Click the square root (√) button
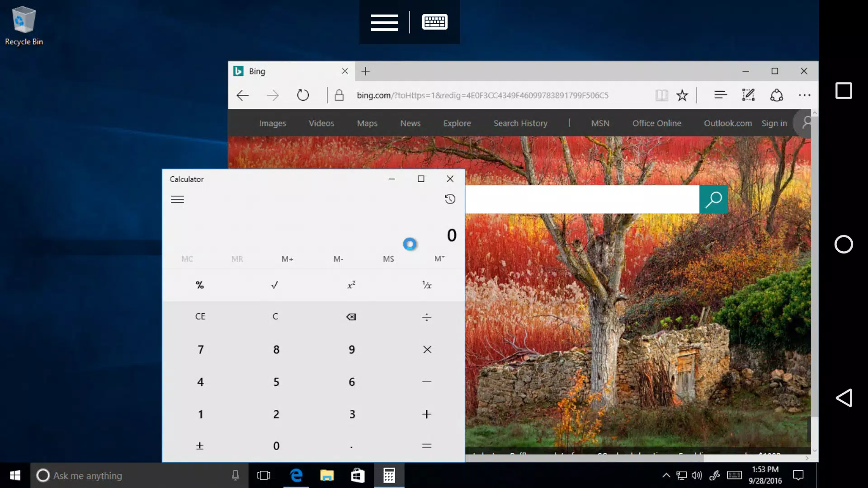The width and height of the screenshot is (868, 488). 275,285
